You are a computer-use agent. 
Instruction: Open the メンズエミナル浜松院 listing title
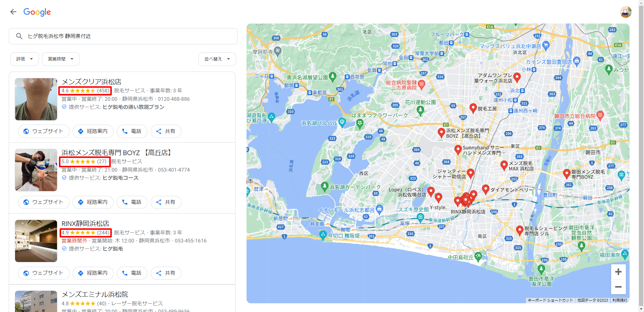(95, 294)
